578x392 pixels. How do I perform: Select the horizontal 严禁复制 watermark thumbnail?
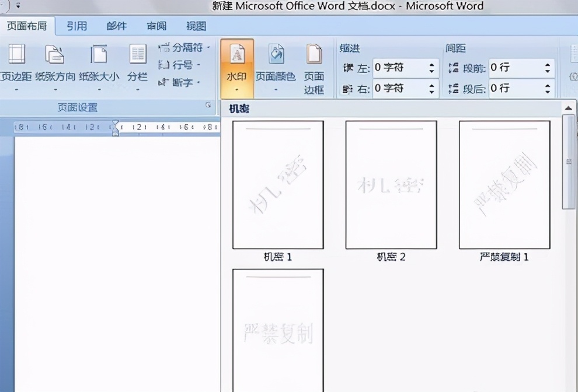tap(278, 331)
